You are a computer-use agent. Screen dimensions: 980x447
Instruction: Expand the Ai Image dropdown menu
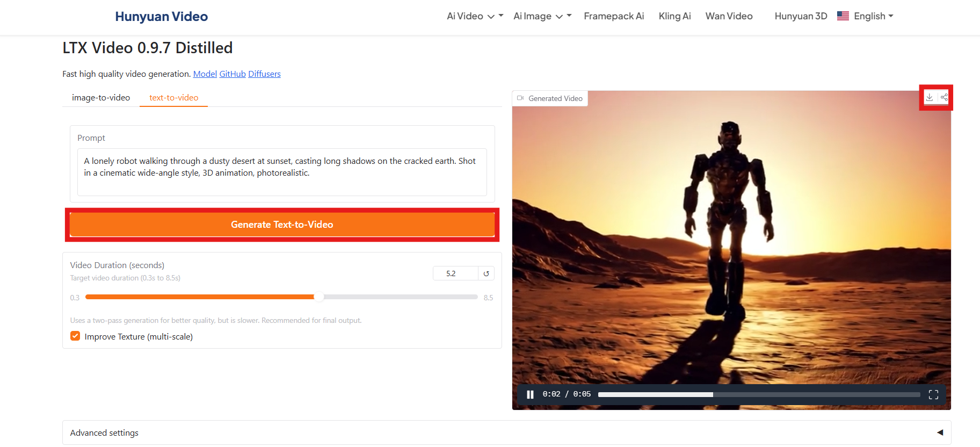coord(542,16)
